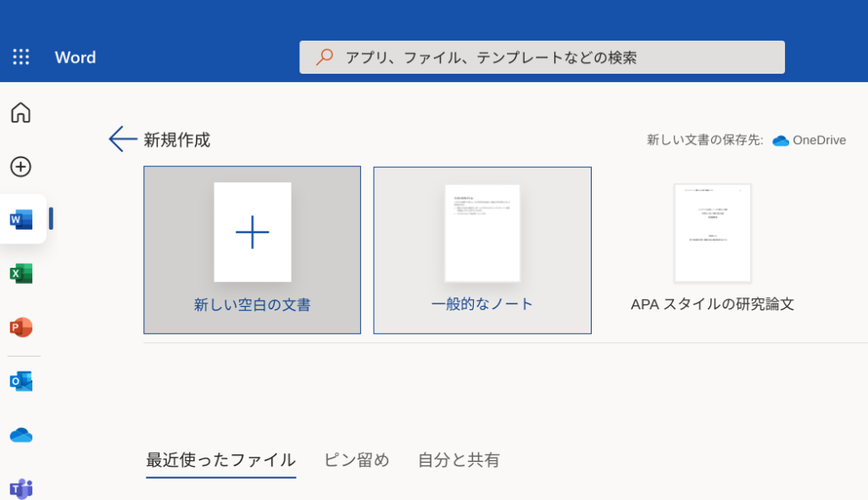This screenshot has width=868, height=500.
Task: Select the Word icon in sidebar
Action: coord(21,219)
